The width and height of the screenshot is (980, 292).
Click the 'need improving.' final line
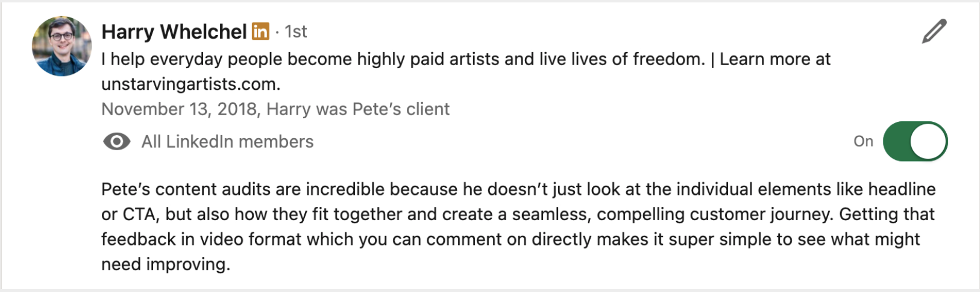[x=166, y=264]
